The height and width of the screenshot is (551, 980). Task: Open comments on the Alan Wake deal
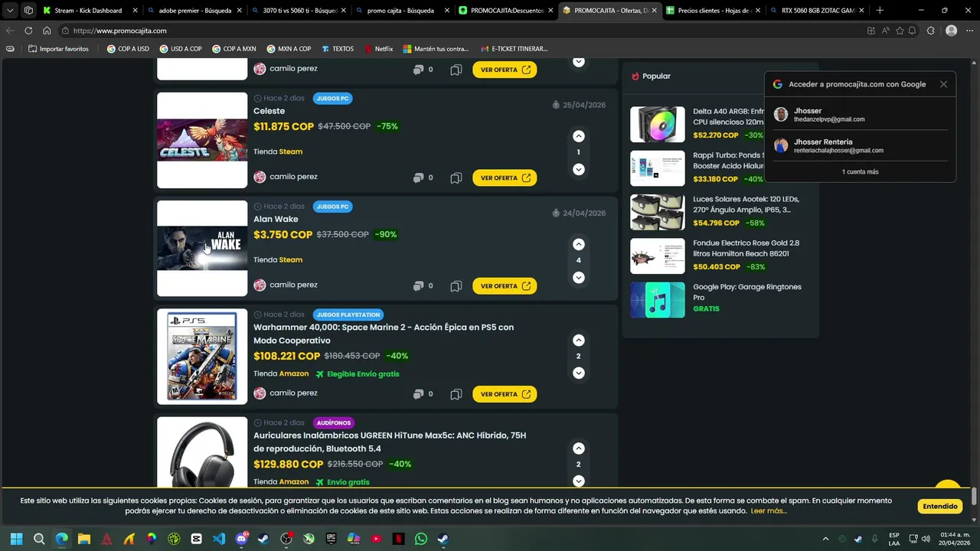[x=423, y=285]
